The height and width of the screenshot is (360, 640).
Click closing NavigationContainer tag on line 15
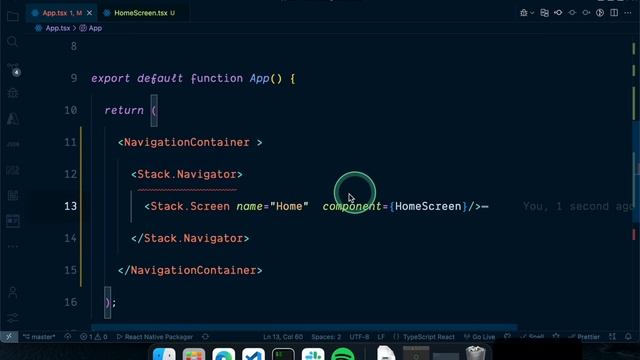(190, 270)
